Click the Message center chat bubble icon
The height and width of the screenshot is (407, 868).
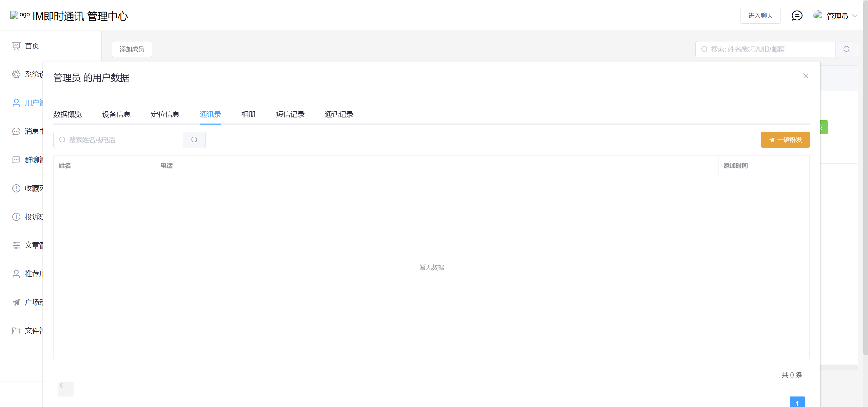coord(16,131)
